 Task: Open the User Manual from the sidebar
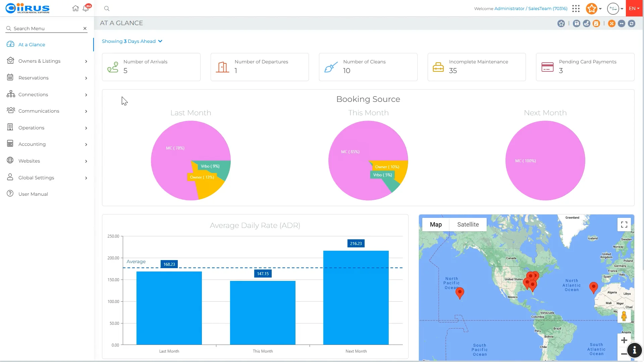(33, 194)
